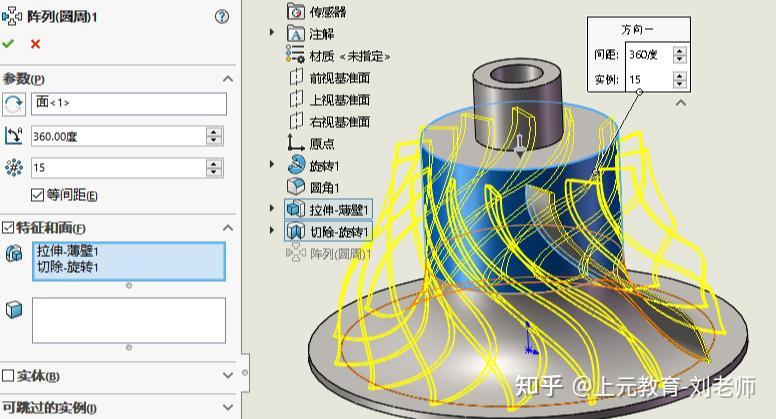Click the 实例 15 field in callout
This screenshot has width=776, height=419.
(x=649, y=79)
